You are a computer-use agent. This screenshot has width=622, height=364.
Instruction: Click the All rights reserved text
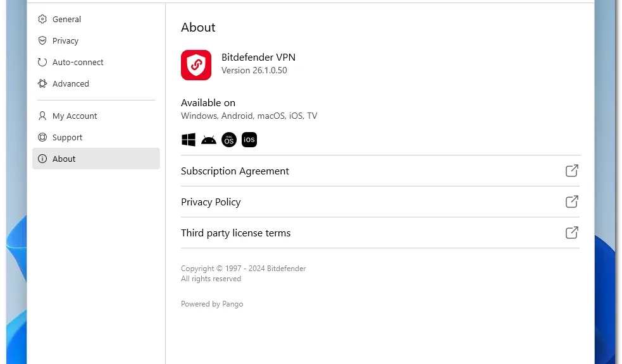tap(211, 279)
